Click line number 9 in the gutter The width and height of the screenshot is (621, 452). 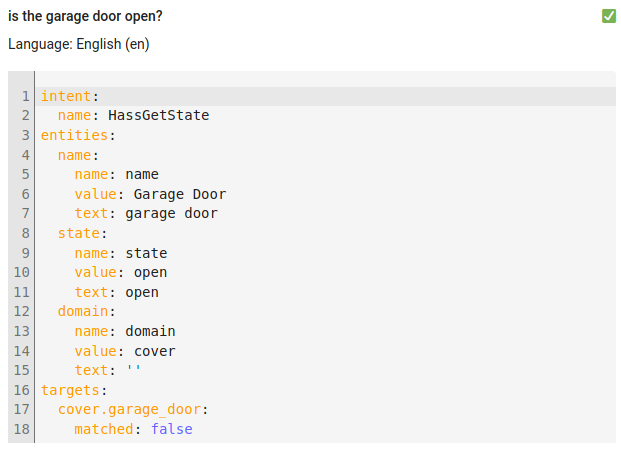25,253
